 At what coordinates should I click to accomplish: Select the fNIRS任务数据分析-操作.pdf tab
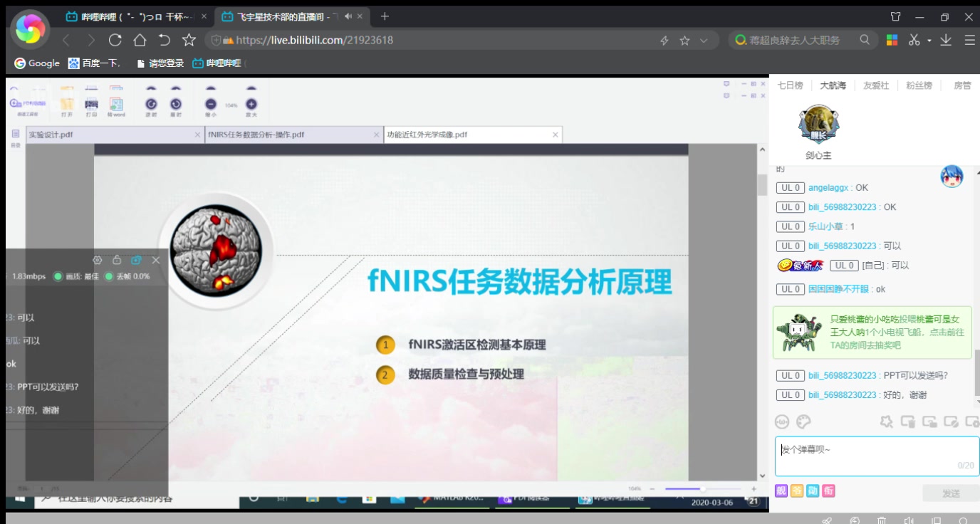(x=294, y=135)
